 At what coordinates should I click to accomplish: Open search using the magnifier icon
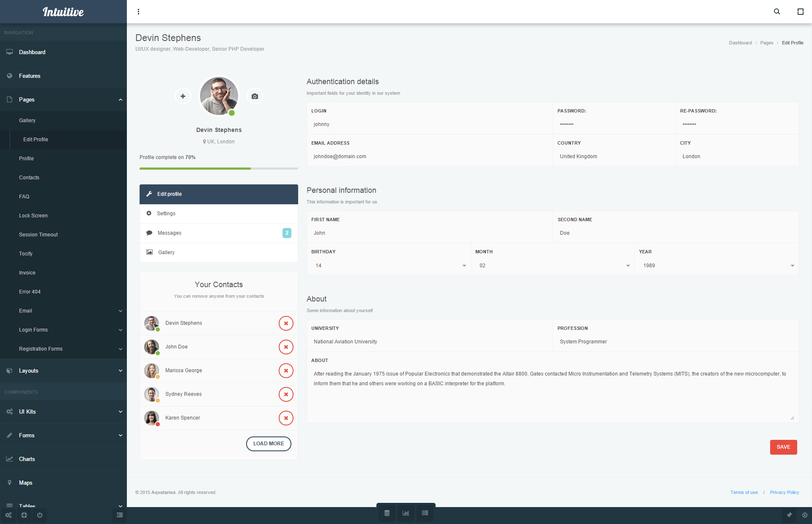click(777, 11)
